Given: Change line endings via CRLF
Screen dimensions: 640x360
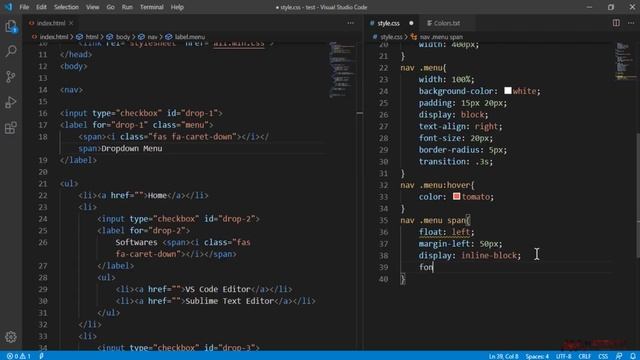Looking at the screenshot, I should tap(584, 356).
